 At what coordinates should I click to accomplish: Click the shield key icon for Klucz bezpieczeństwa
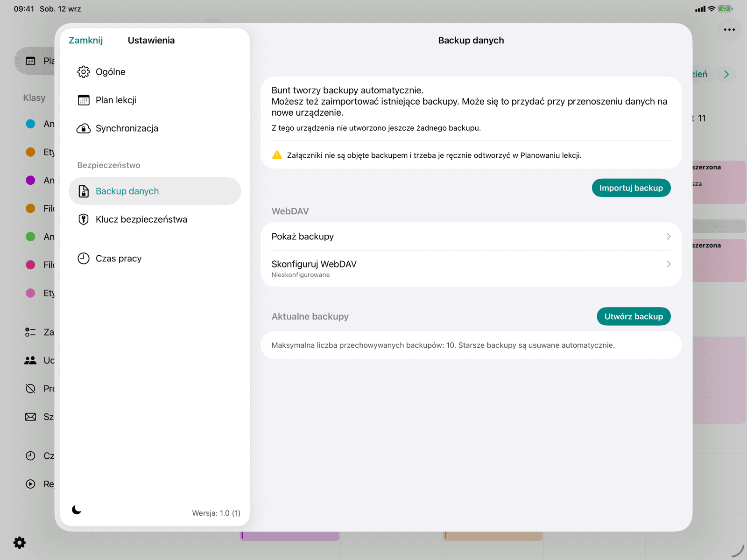point(84,219)
